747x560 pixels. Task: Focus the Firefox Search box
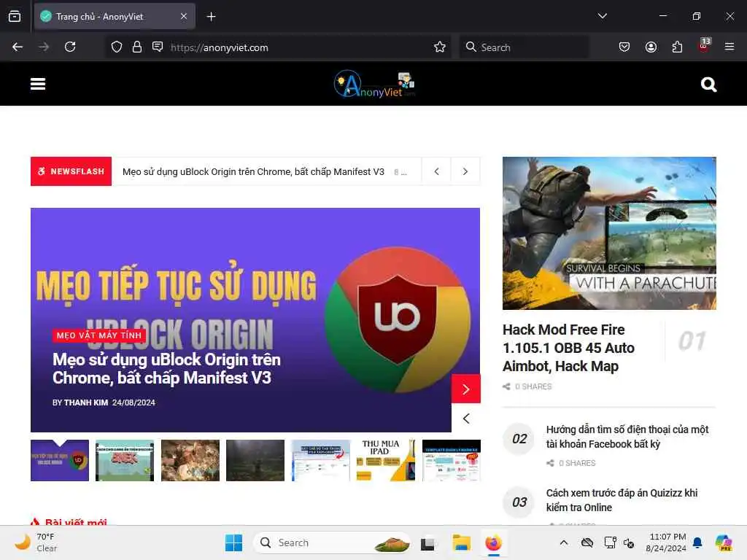pos(524,47)
